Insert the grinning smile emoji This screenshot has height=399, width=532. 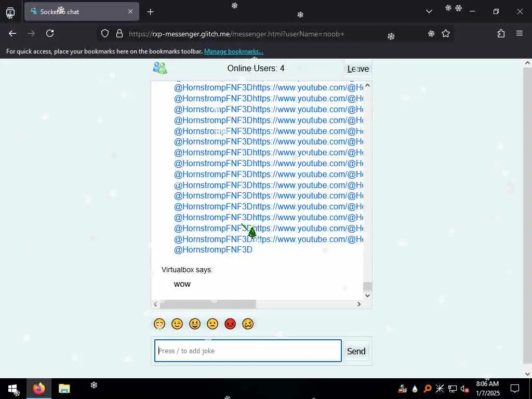click(195, 324)
